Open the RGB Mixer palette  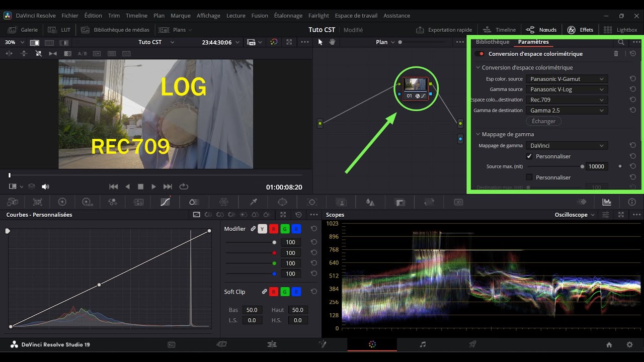coord(113,202)
